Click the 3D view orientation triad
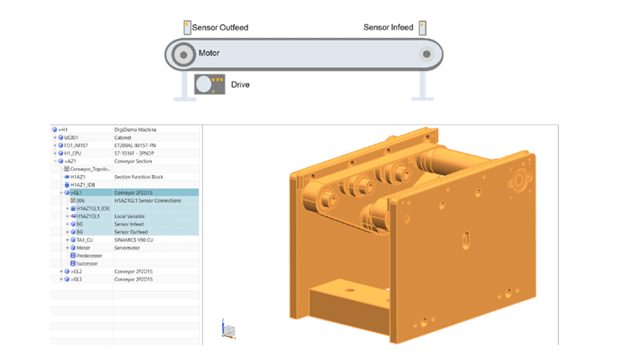This screenshot has width=640, height=360. (228, 330)
